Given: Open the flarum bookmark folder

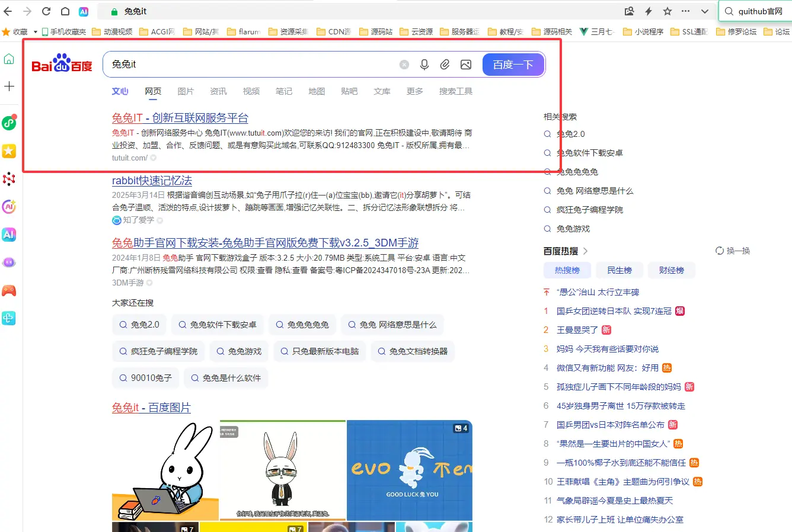Looking at the screenshot, I should tap(244, 32).
